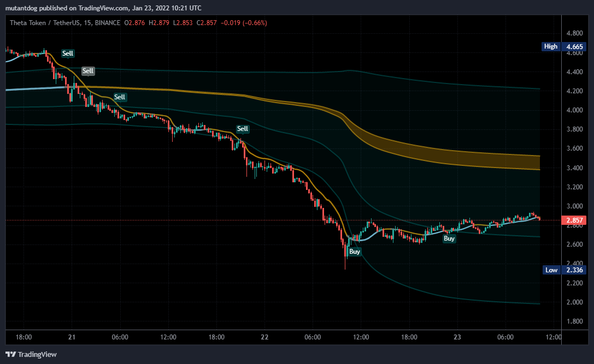Click the 4.665 high price value
Screen dimensions: 594x364
574,46
